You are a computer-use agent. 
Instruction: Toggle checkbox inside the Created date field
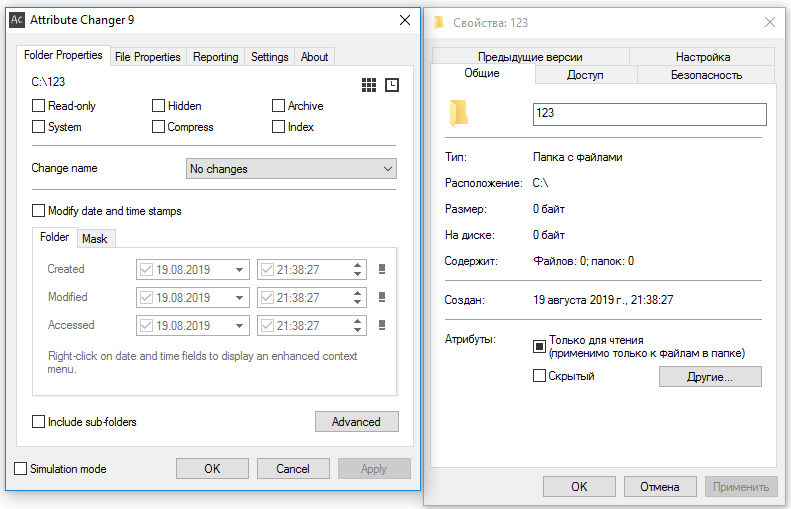click(x=146, y=270)
